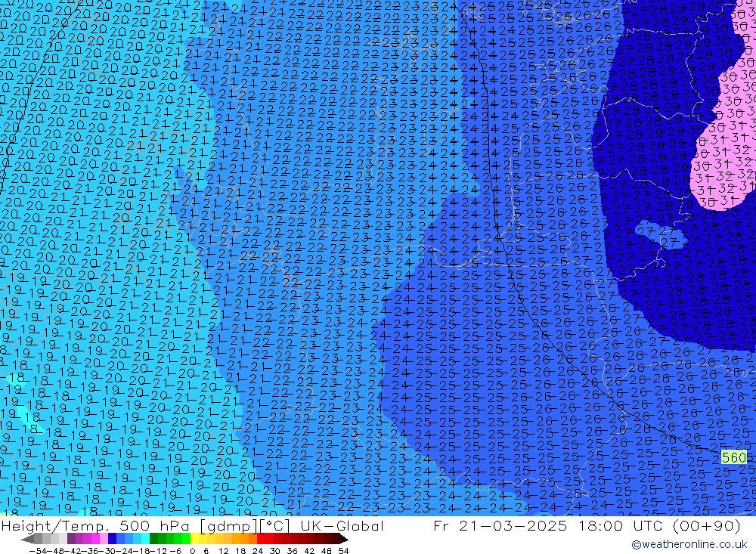The image size is (756, 554).
Task: Click the '-54' label on the temperature scale
Action: click(38, 551)
